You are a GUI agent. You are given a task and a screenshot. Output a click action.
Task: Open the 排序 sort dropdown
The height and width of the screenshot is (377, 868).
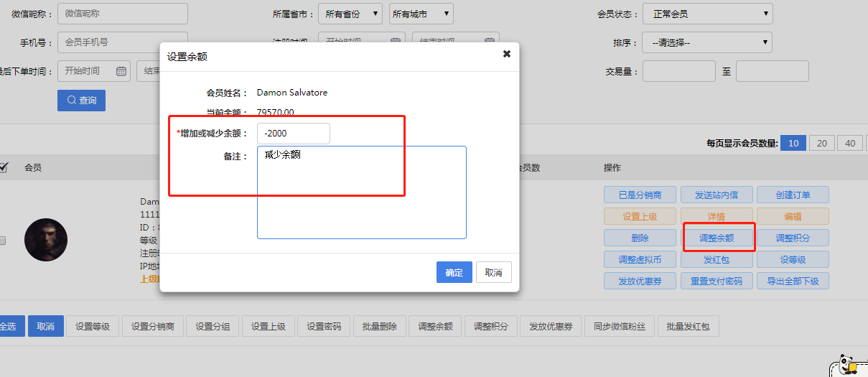tap(706, 42)
